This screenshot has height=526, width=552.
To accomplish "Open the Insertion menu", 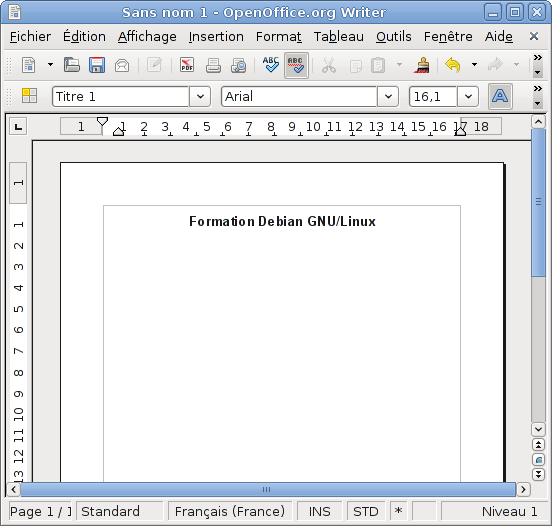I will 216,37.
